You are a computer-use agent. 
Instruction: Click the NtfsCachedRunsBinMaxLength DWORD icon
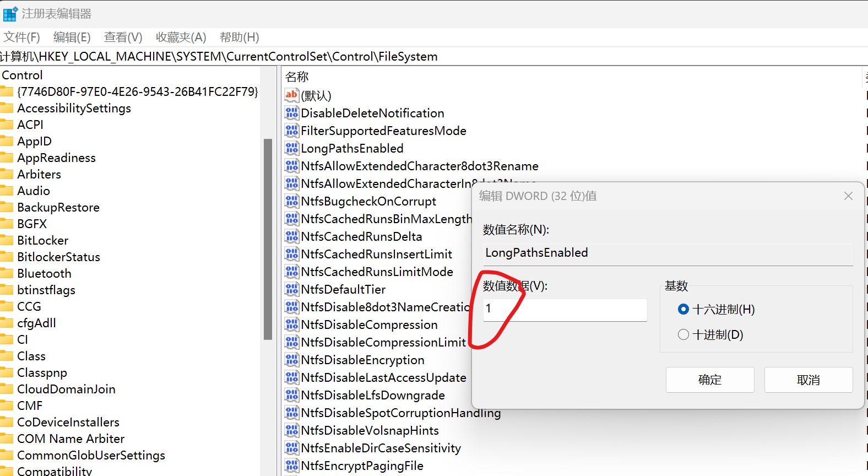coord(291,219)
